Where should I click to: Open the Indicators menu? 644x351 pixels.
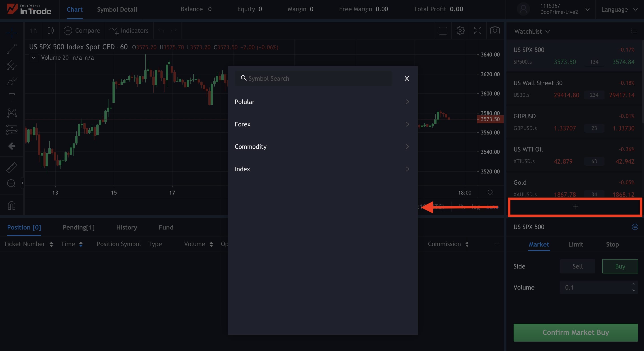129,30
